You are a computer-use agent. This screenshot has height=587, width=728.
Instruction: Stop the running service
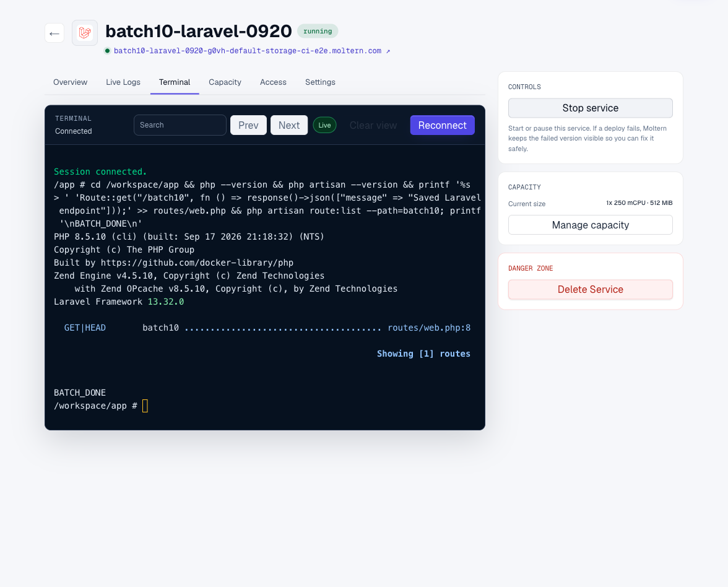[590, 108]
